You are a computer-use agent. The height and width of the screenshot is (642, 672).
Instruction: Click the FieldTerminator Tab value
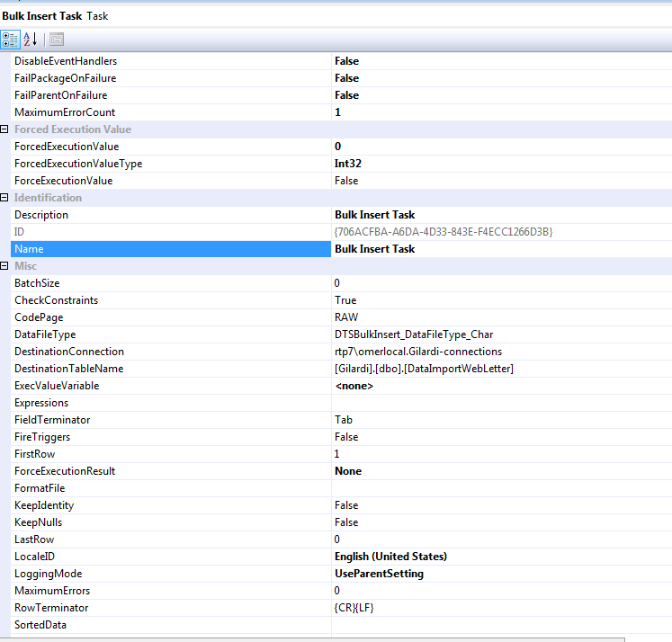point(344,420)
